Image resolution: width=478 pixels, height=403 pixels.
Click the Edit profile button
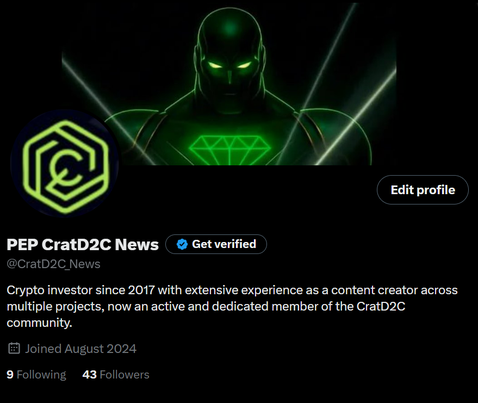(x=422, y=190)
